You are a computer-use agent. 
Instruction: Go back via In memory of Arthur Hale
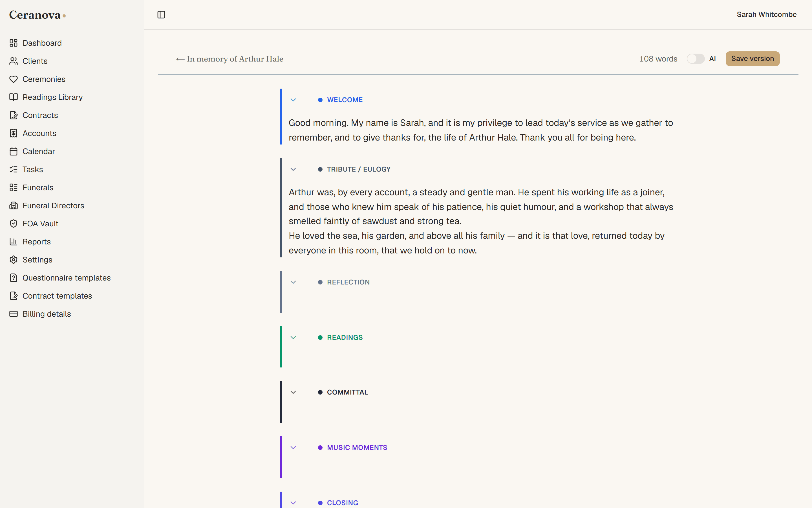tap(230, 59)
